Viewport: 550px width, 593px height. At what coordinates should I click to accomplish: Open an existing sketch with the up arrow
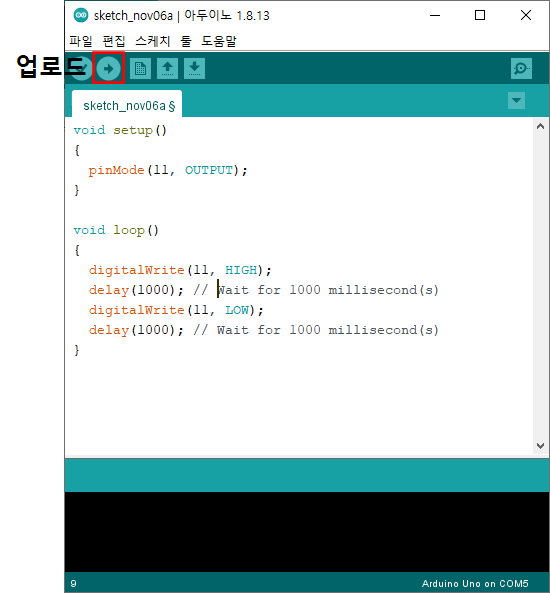(x=168, y=68)
